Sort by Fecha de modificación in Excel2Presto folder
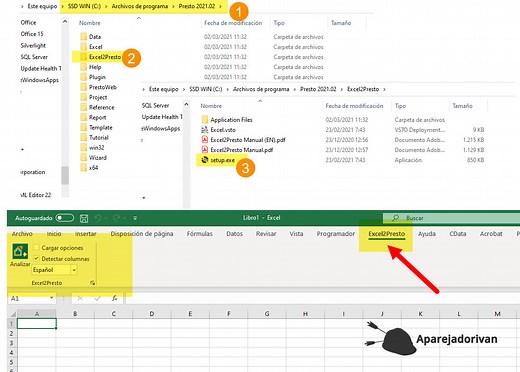 [354, 106]
